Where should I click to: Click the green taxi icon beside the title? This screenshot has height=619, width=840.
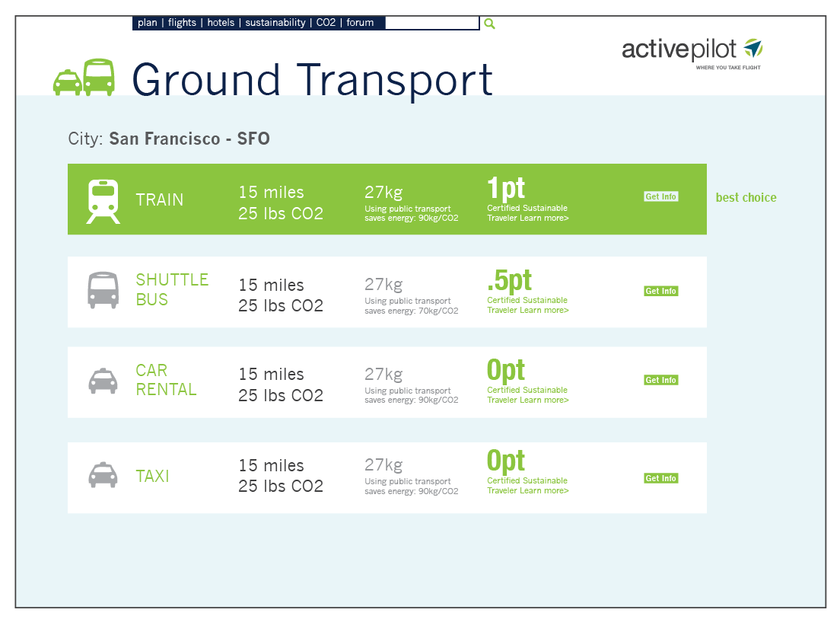click(68, 82)
